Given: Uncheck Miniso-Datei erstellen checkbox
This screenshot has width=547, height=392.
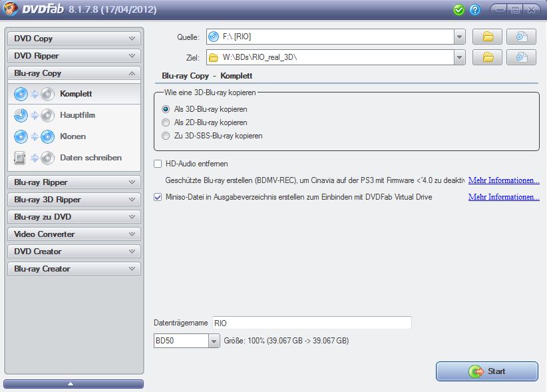Looking at the screenshot, I should click(x=158, y=197).
